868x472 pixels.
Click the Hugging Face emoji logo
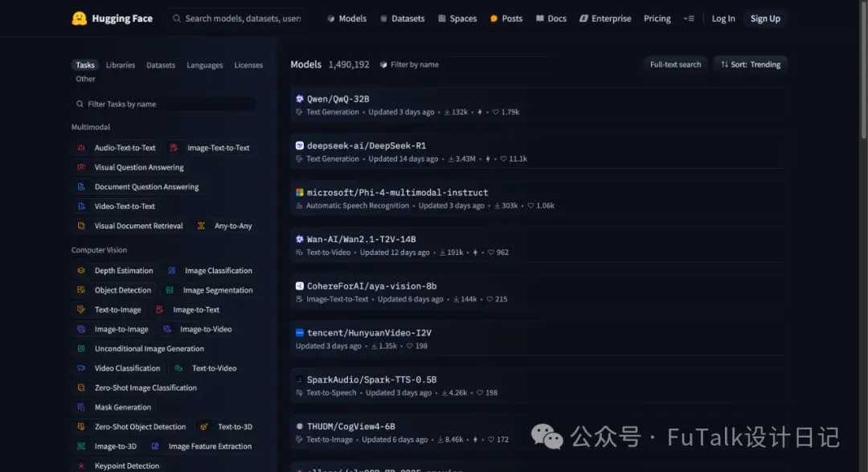point(79,18)
